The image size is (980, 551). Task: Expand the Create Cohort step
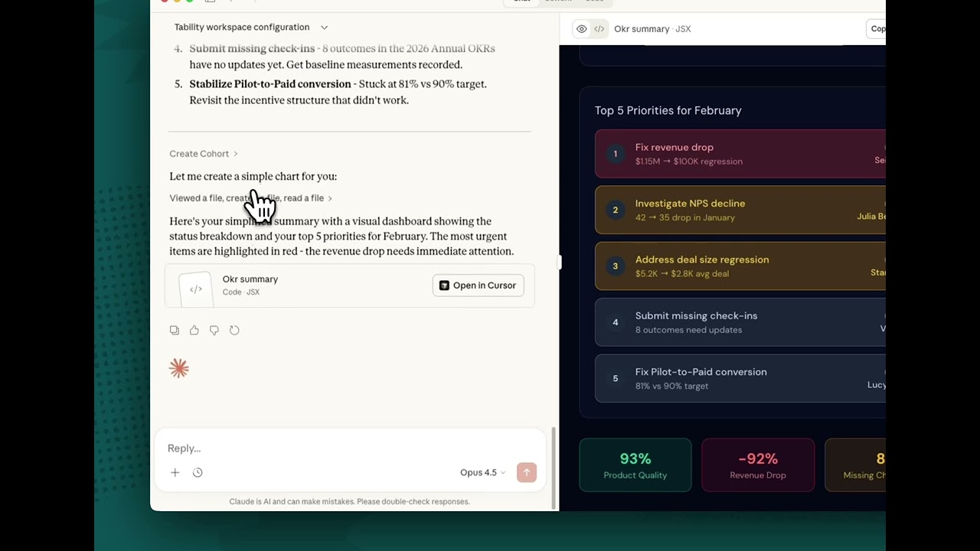point(204,154)
